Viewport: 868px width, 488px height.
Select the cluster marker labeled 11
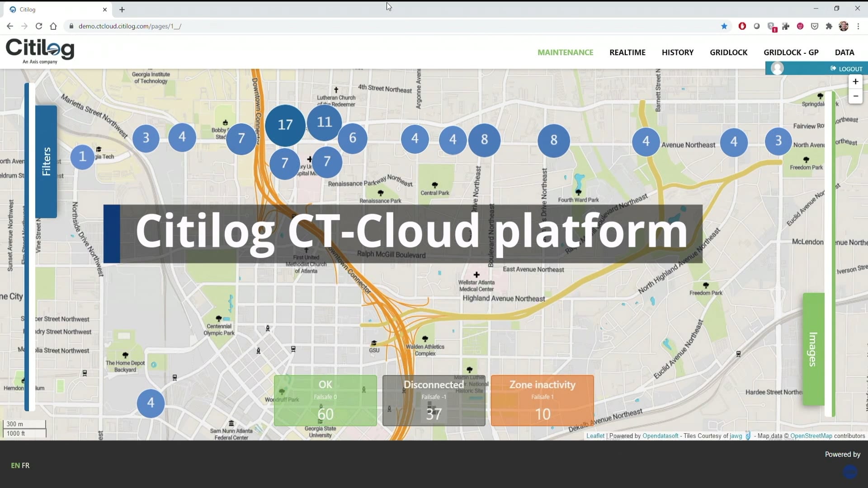[x=324, y=122]
